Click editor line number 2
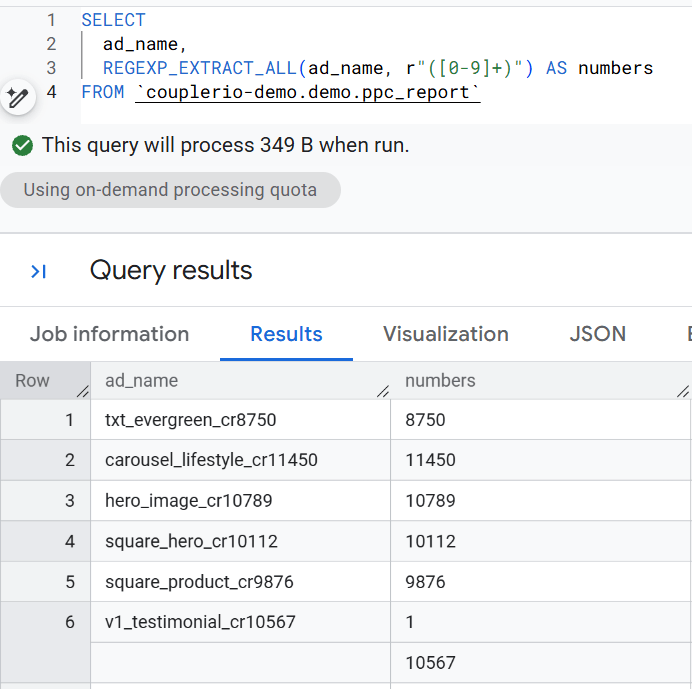The height and width of the screenshot is (689, 692). click(x=51, y=44)
